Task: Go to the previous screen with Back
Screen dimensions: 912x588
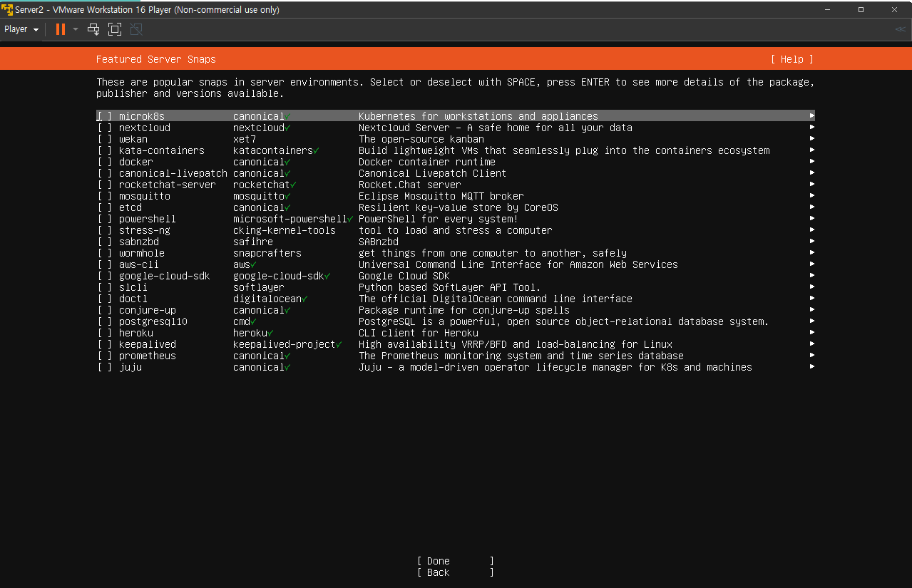Action: point(456,572)
